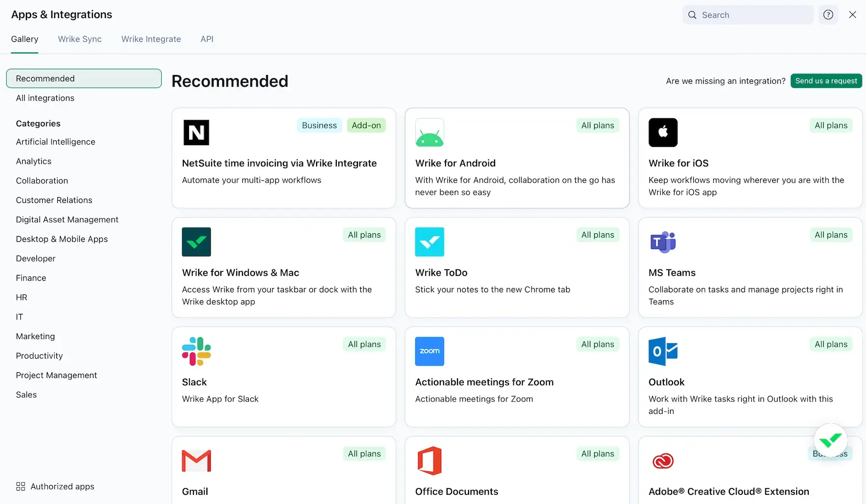Open the API tab
866x504 pixels.
coord(207,39)
